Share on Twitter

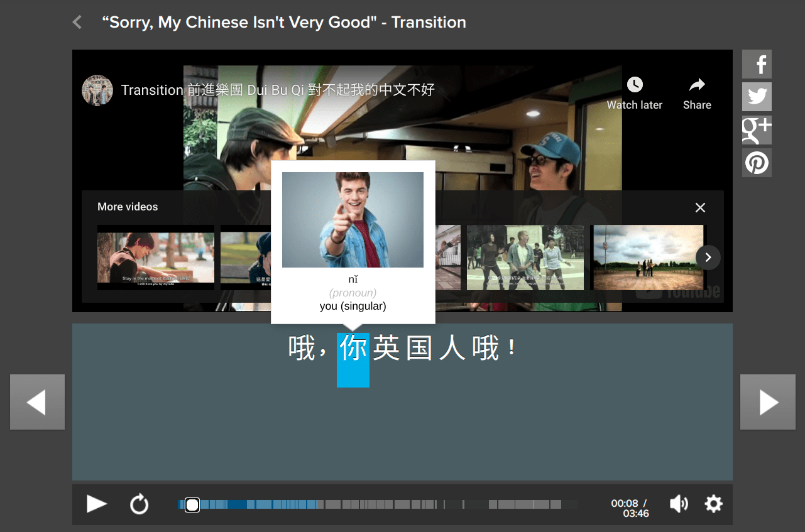point(757,97)
